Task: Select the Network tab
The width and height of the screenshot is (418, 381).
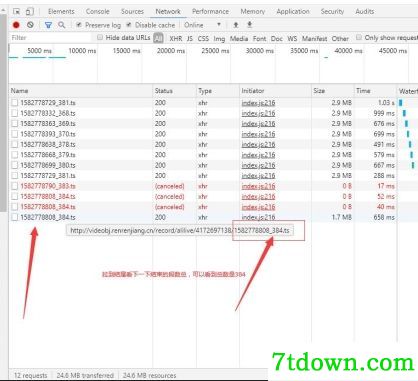Action: coord(168,12)
